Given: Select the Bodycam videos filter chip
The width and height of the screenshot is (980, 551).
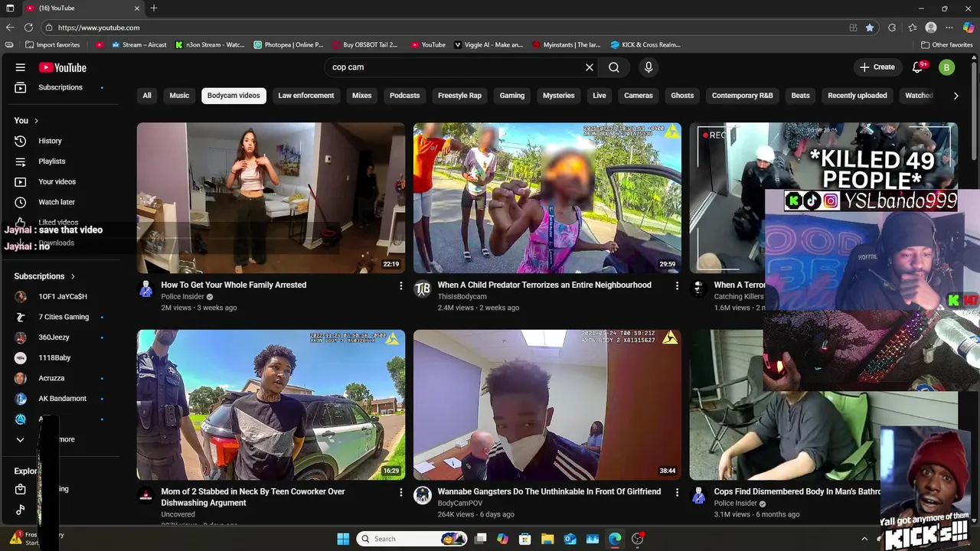Looking at the screenshot, I should click(234, 96).
